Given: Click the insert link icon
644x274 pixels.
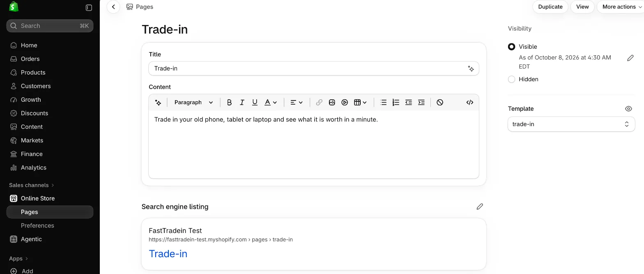Looking at the screenshot, I should [x=319, y=103].
